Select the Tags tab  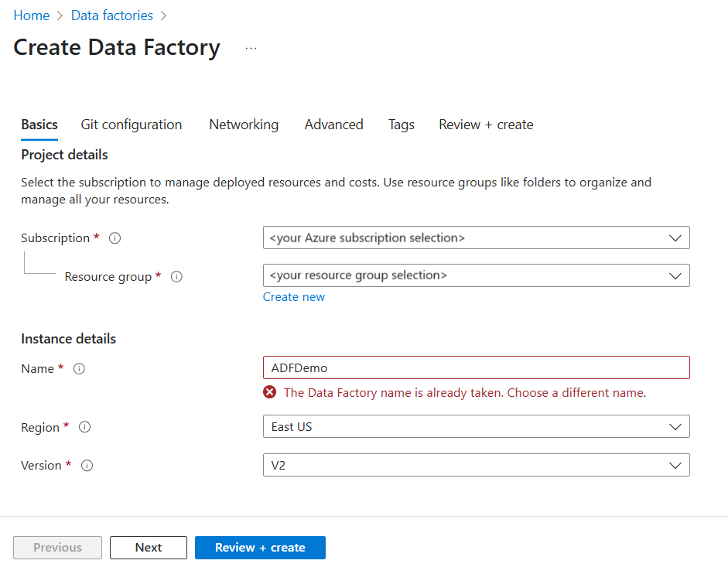(x=401, y=125)
